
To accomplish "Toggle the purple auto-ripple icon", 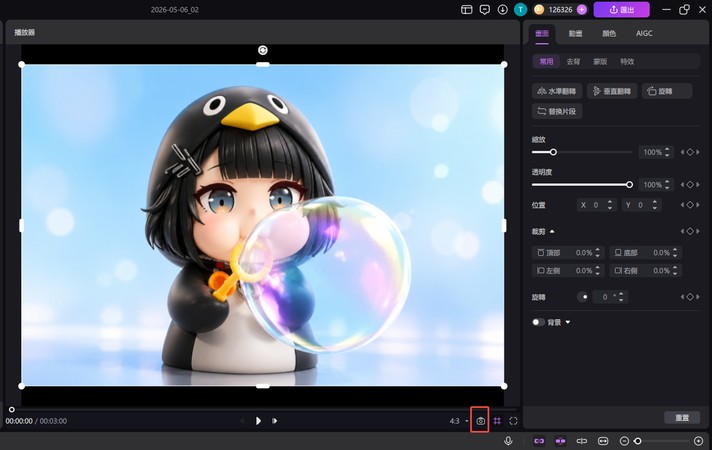I will 560,441.
